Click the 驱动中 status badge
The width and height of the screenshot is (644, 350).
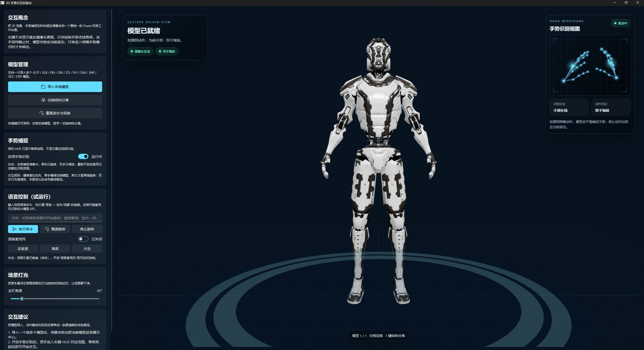[621, 23]
